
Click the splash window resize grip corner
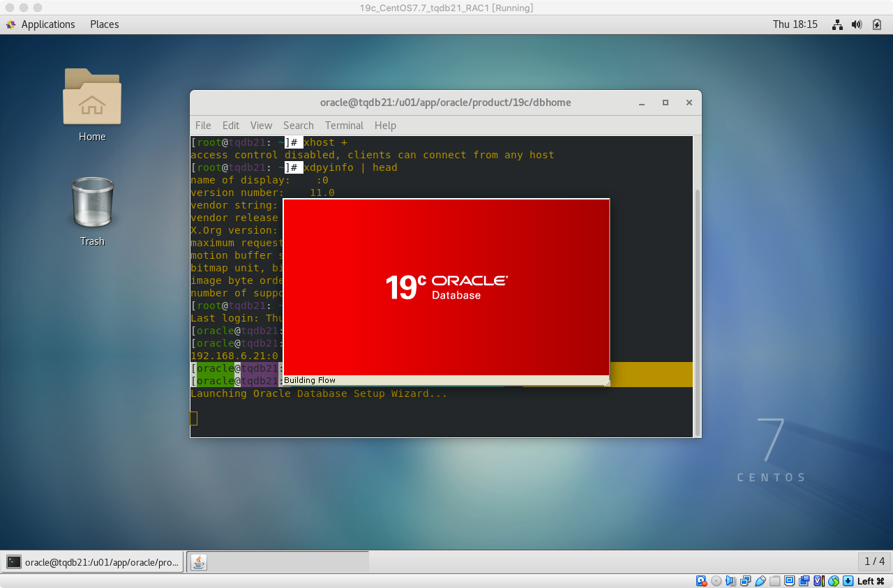(606, 382)
